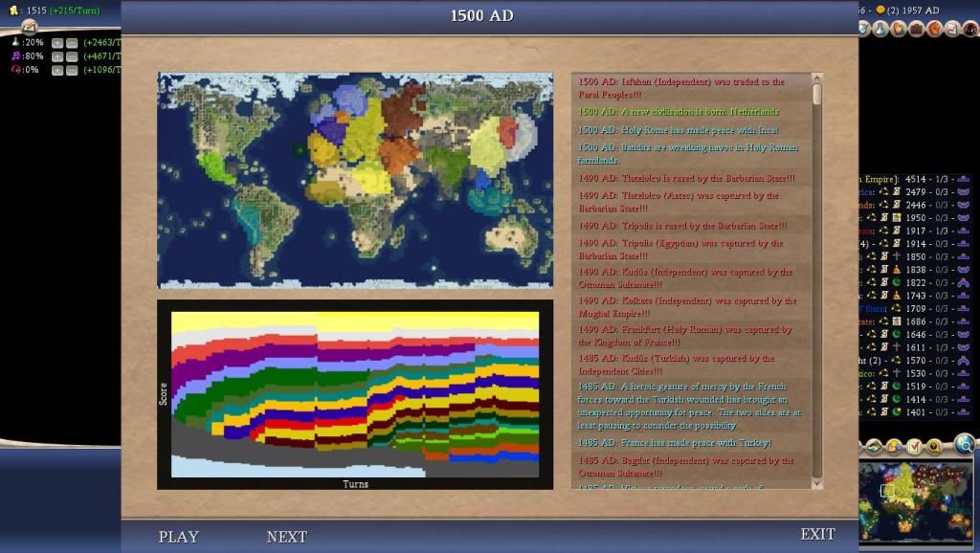Screen dimensions: 980x553
Task: Click the scoreboard row with score 4514
Action: point(916,179)
